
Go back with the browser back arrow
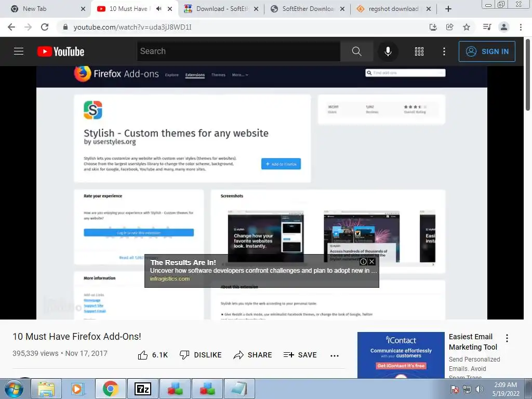pyautogui.click(x=11, y=27)
